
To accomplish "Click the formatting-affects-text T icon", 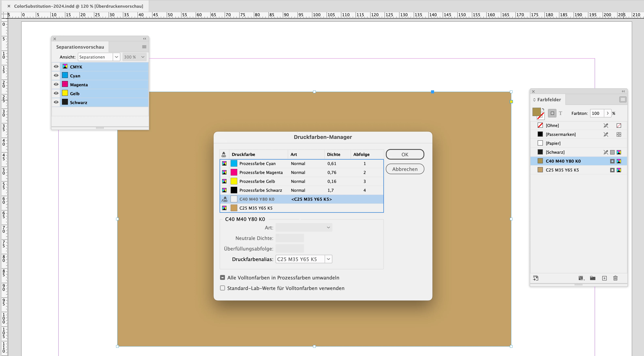I will click(x=560, y=113).
